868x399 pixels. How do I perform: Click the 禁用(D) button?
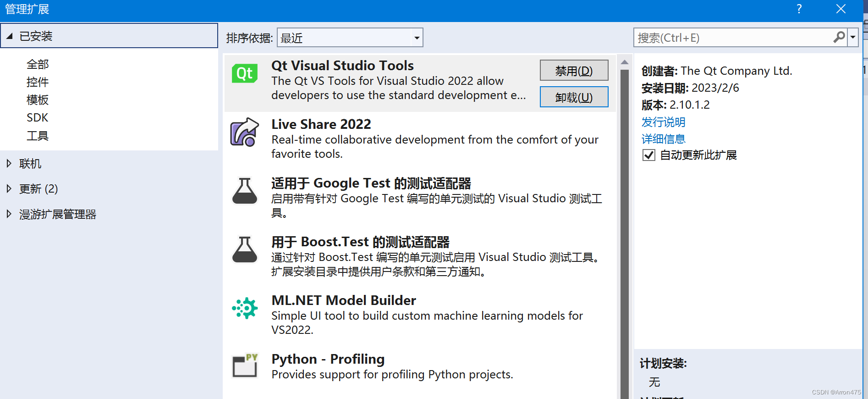(x=574, y=71)
